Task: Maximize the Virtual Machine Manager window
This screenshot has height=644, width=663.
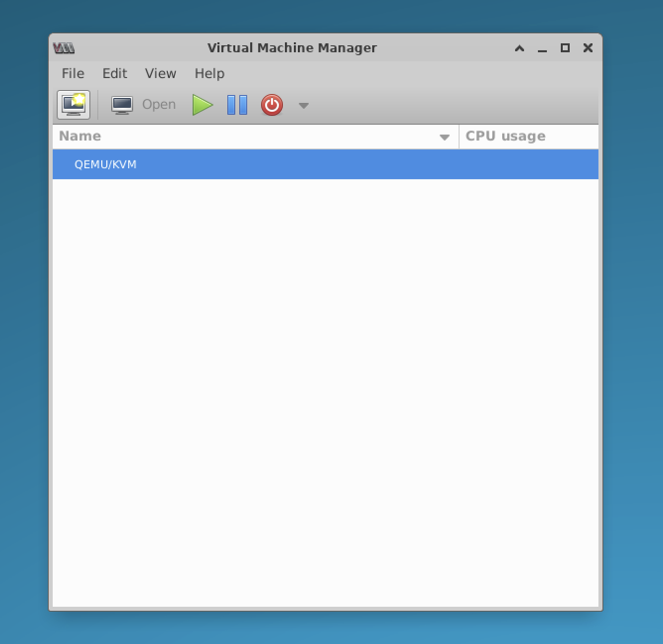Action: (565, 48)
